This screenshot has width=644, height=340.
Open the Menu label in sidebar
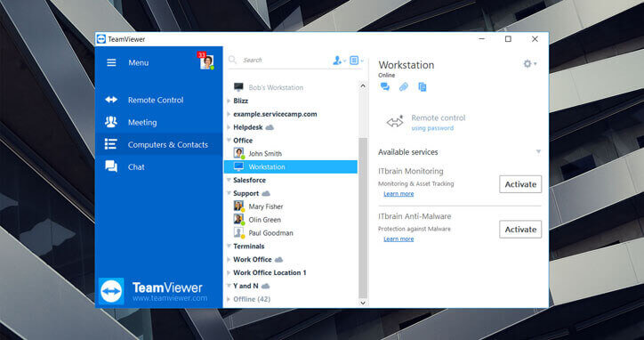(139, 63)
